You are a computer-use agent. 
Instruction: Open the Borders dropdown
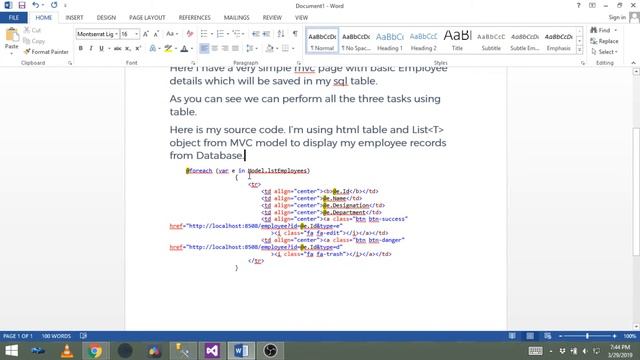293,49
